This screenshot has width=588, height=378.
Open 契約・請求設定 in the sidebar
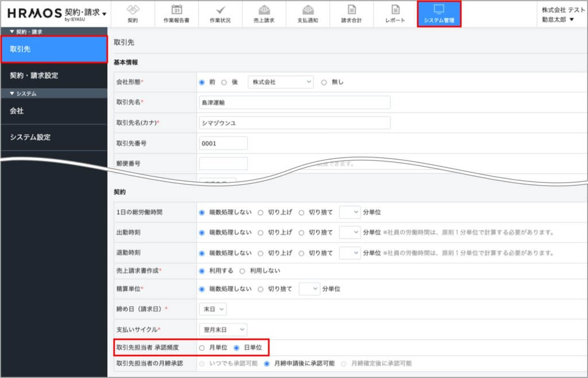click(34, 75)
